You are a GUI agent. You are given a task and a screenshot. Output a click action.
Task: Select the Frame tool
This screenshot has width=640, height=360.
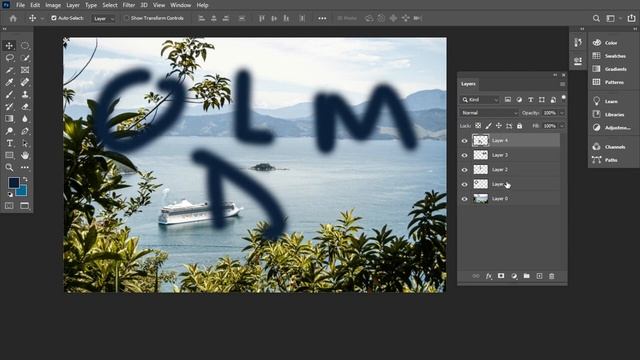tap(25, 70)
